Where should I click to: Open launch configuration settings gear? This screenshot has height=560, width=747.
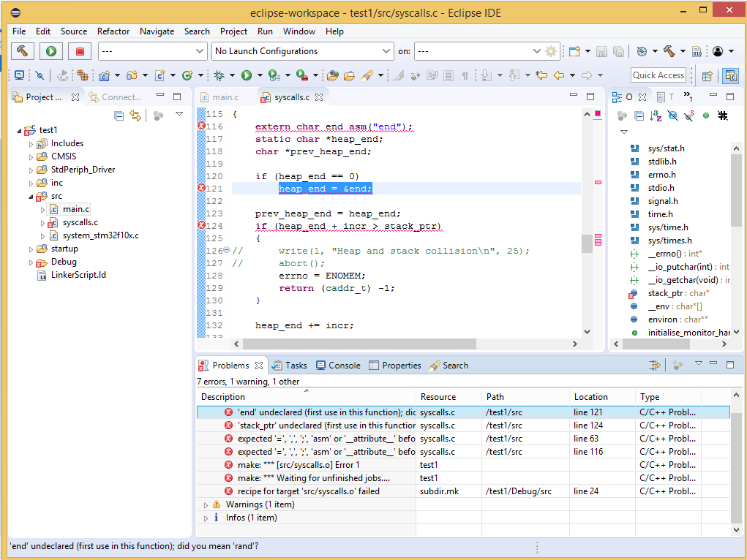coord(551,51)
